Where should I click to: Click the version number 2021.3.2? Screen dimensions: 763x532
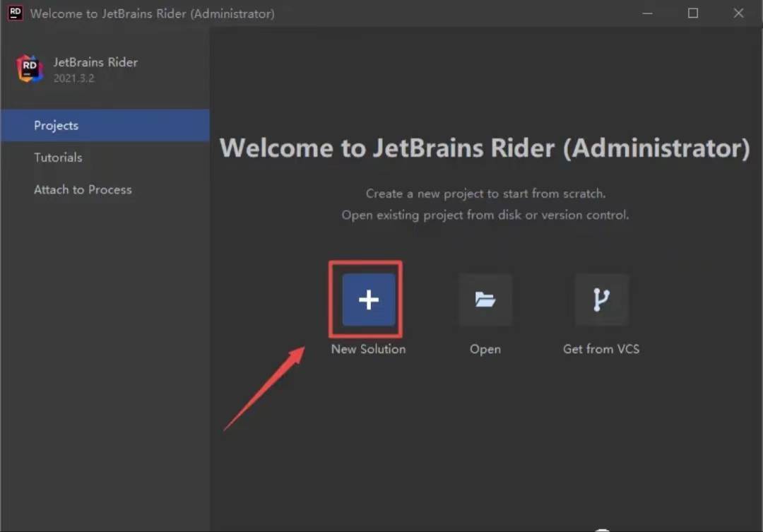coord(74,78)
